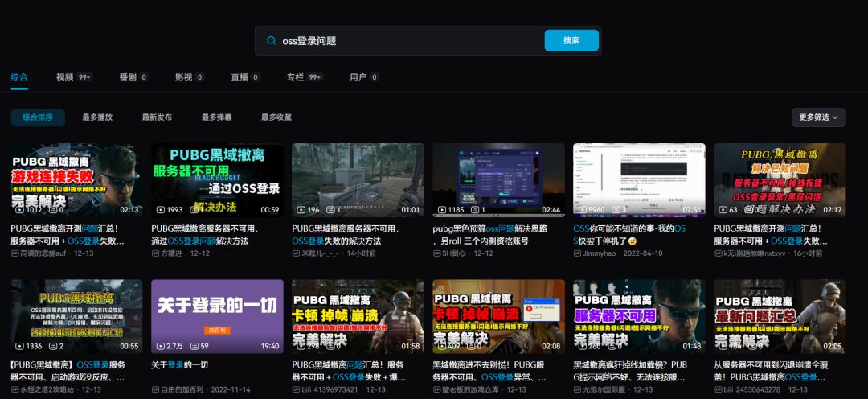The height and width of the screenshot is (399, 868).
Task: Visit uploader bili_41396973421
Action: pyautogui.click(x=330, y=389)
